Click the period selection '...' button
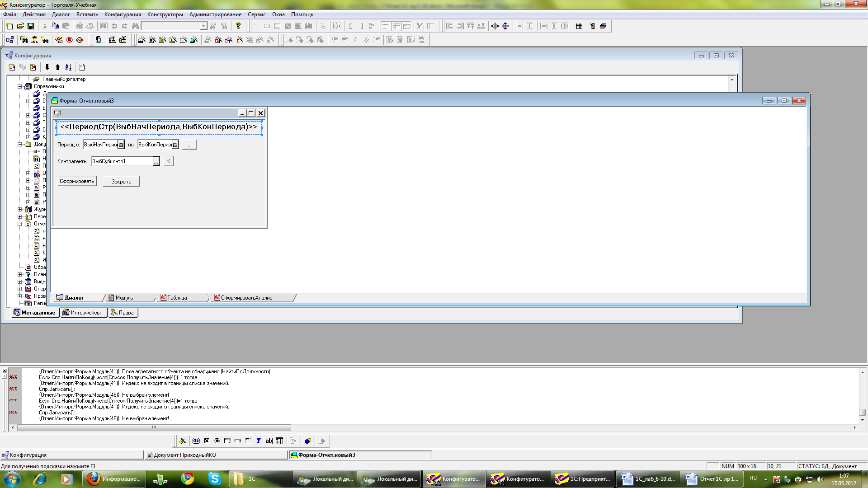This screenshot has height=488, width=868. tap(189, 145)
